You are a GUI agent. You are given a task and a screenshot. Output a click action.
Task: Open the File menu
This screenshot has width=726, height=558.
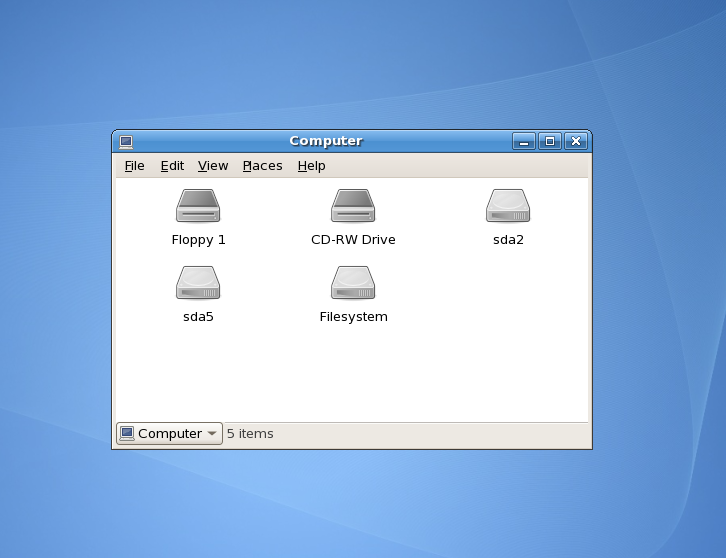click(x=134, y=166)
